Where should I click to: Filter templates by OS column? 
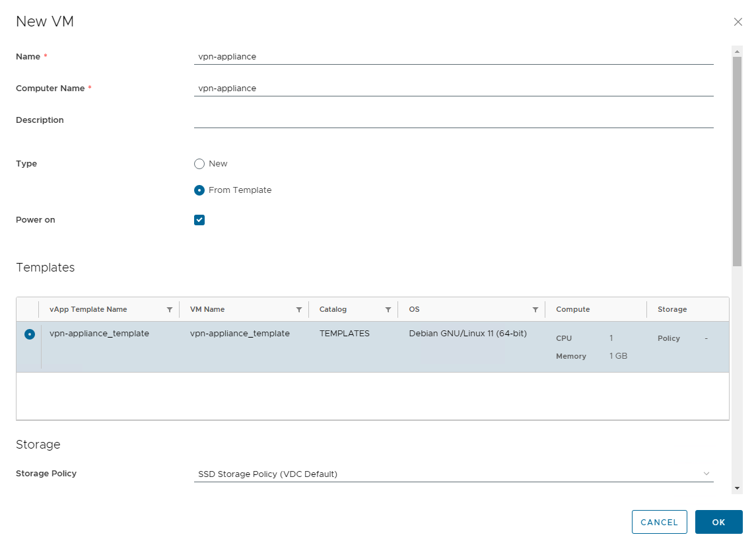click(x=535, y=310)
